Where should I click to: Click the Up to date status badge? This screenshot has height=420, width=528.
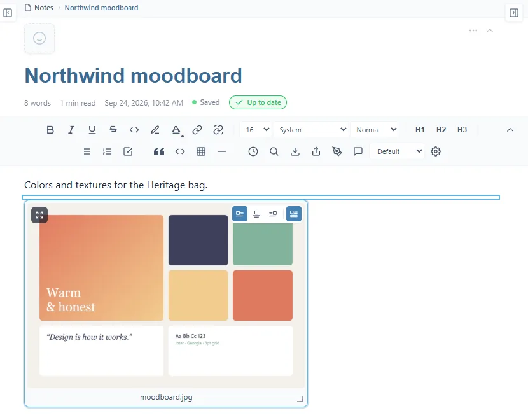258,102
